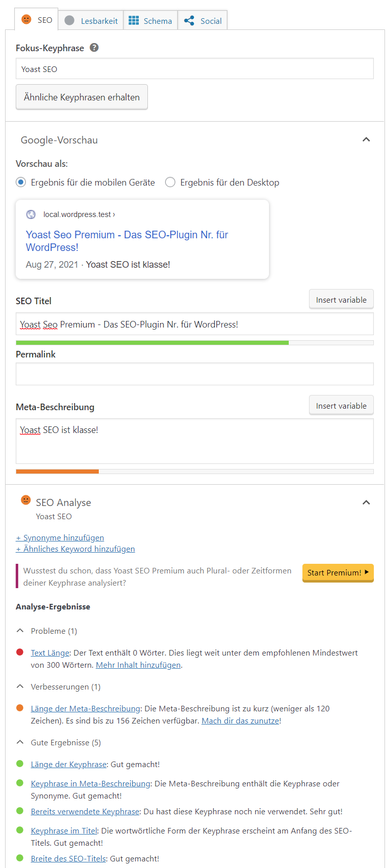Select 'Ergebnis für die mobilen Geräte' radio button
386x868 pixels.
20,182
